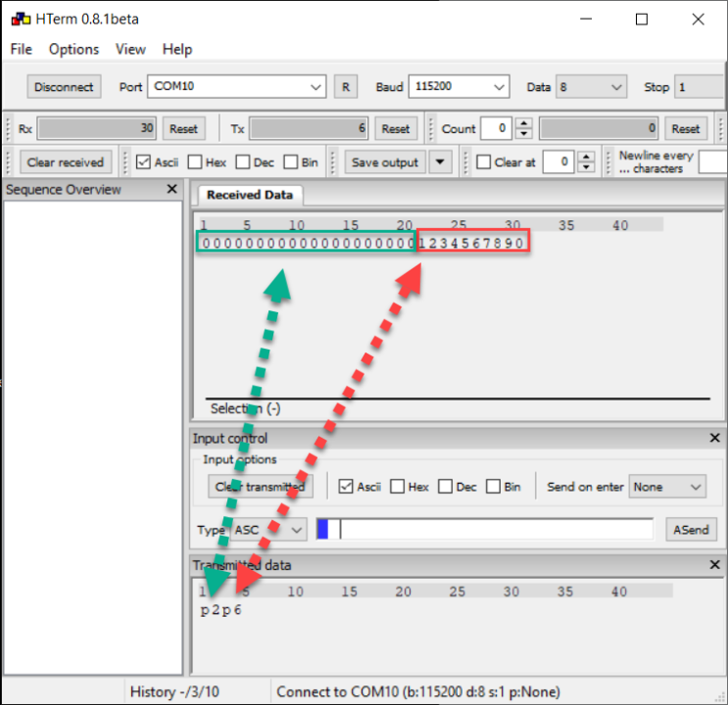Toggle the Clear at checkbox
728x705 pixels.
click(x=483, y=163)
